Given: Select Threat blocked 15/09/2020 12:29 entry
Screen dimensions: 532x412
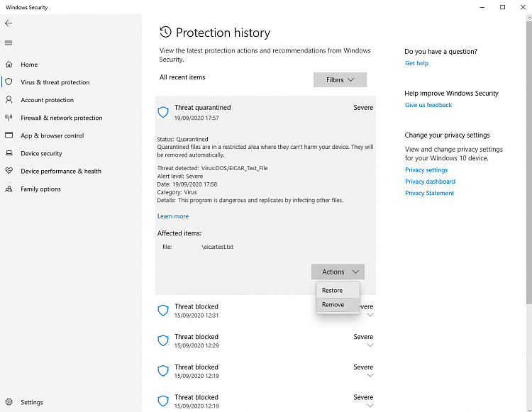Looking at the screenshot, I should 265,340.
